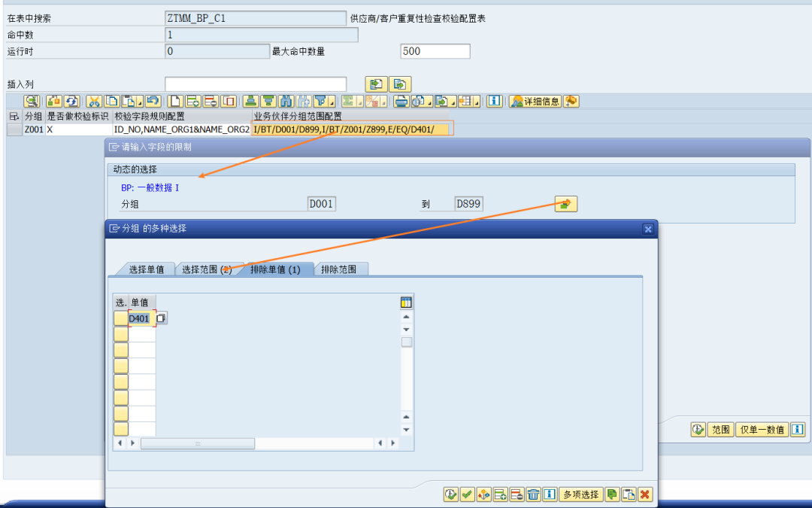Click the 范围 button
The width and height of the screenshot is (812, 508).
tap(720, 429)
